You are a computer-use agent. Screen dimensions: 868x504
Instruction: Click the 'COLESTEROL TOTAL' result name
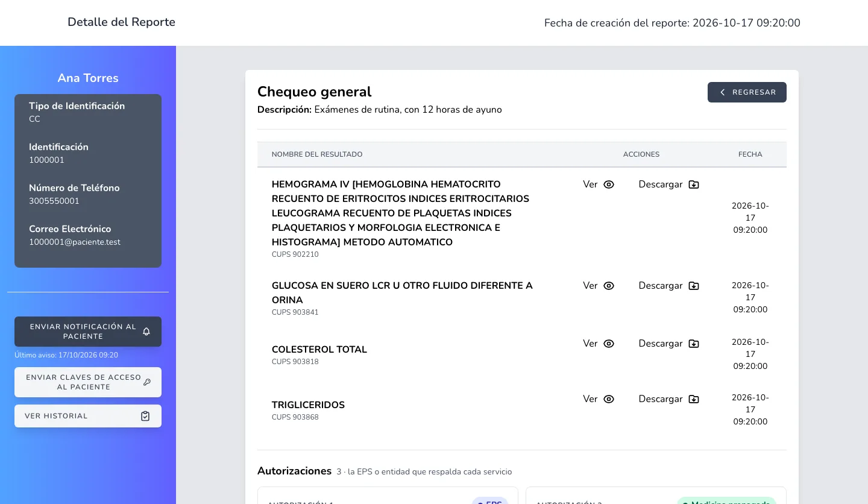319,350
